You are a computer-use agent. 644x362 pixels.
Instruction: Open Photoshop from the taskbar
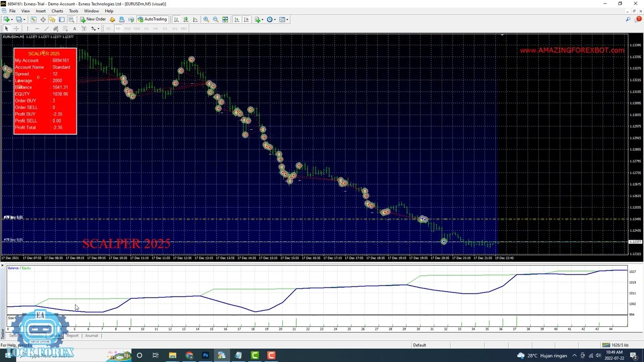tap(205, 355)
